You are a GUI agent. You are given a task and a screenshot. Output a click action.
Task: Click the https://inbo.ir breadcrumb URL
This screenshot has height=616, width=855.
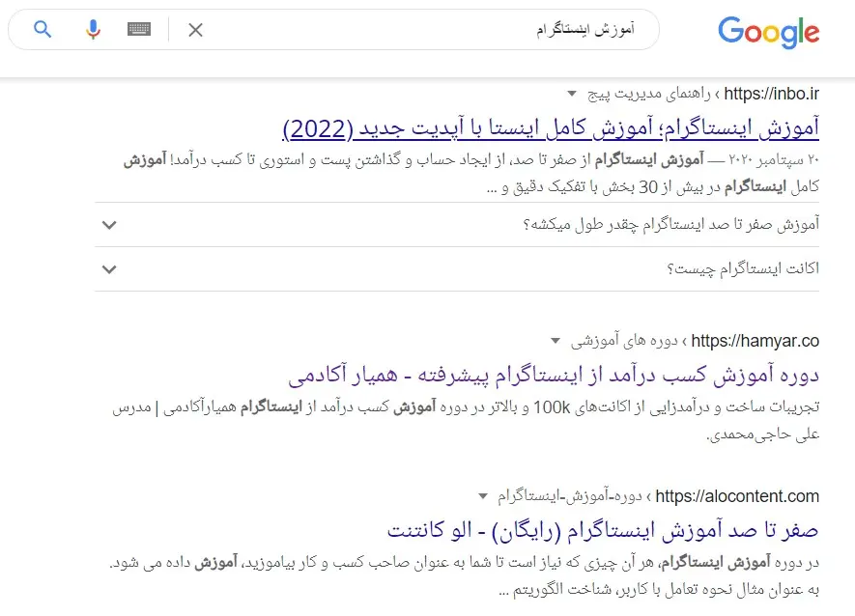click(x=770, y=95)
